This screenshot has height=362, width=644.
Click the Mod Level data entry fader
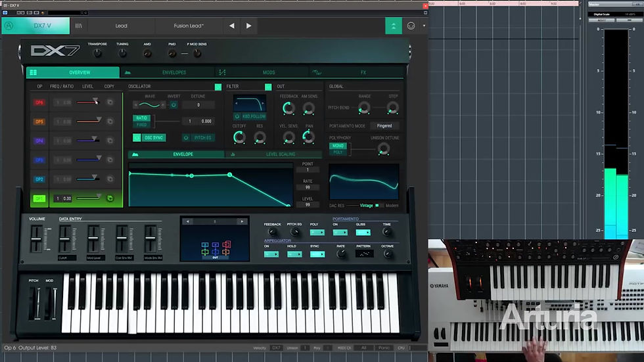[x=93, y=238]
